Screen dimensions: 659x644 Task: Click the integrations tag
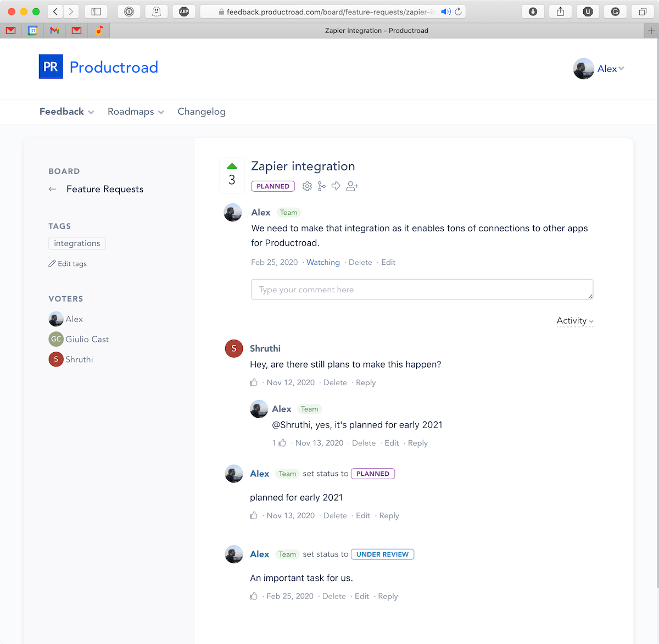[x=77, y=243]
